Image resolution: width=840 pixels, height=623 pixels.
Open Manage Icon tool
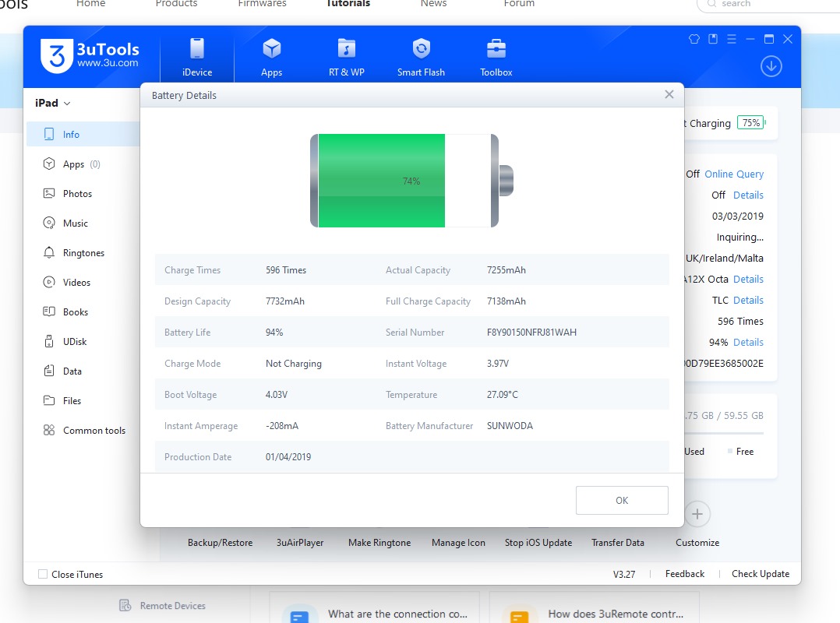coord(458,543)
